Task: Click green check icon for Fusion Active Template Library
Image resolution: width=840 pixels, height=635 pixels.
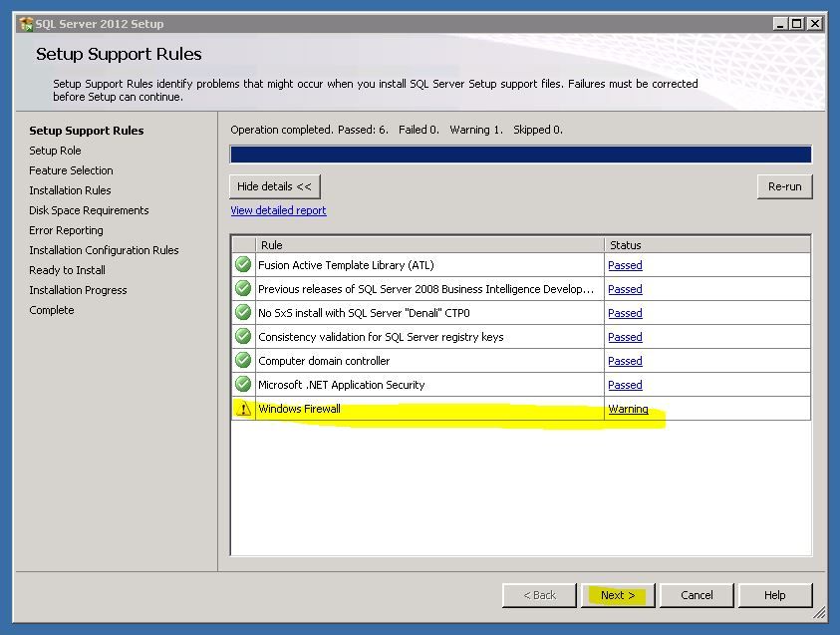Action: 243,265
